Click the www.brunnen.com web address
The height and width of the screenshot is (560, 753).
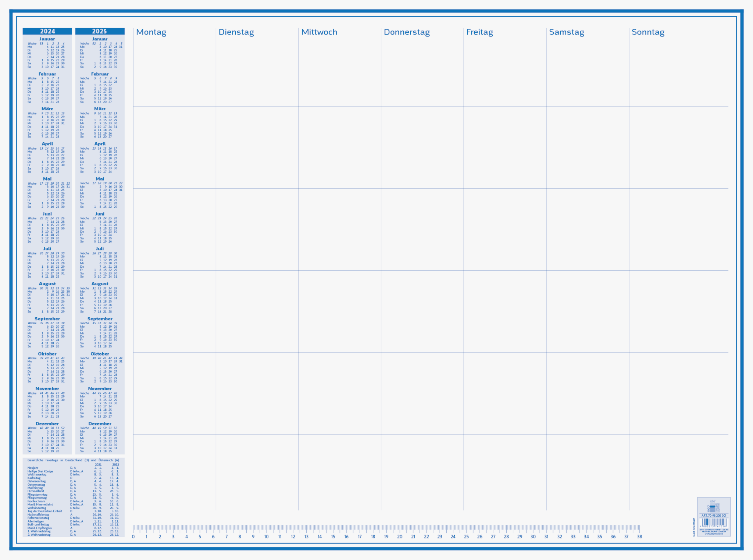point(714,534)
